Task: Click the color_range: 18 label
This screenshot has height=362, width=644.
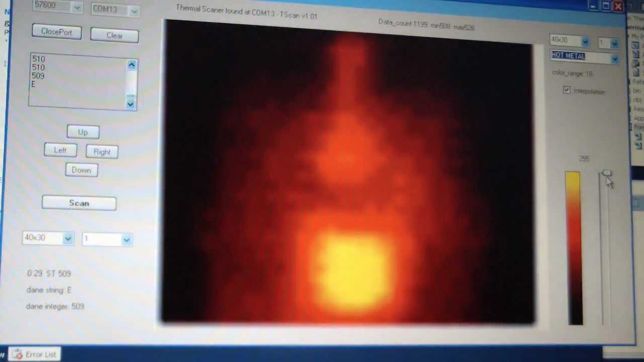Action: pyautogui.click(x=572, y=73)
